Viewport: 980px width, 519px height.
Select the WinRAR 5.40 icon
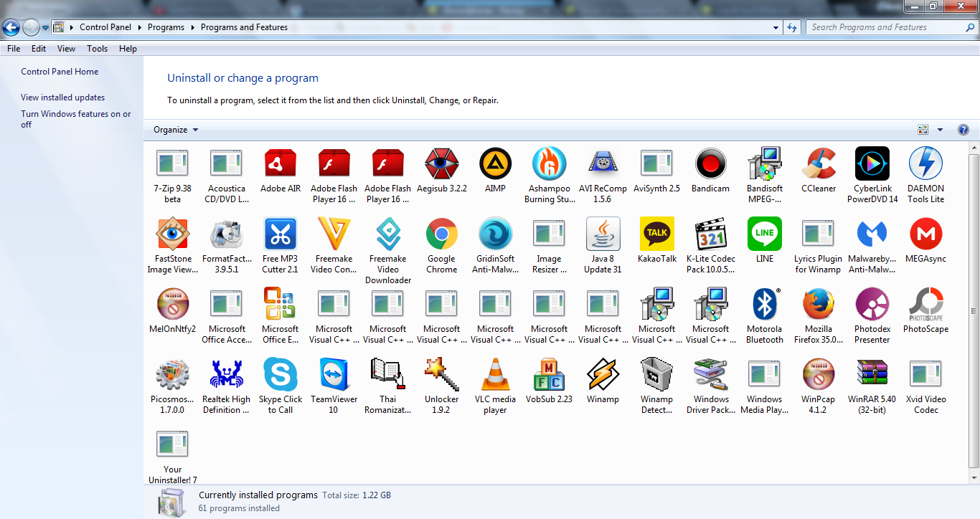pos(872,375)
